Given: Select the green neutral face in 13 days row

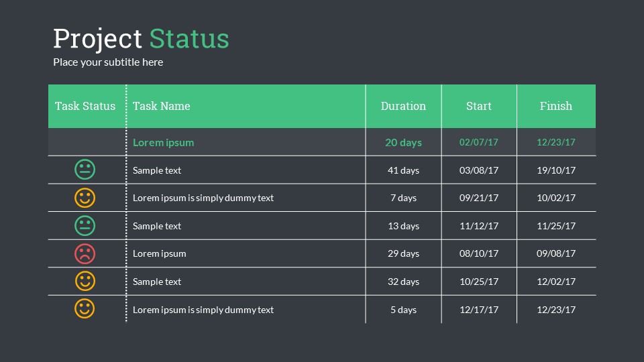Looking at the screenshot, I should (x=85, y=226).
